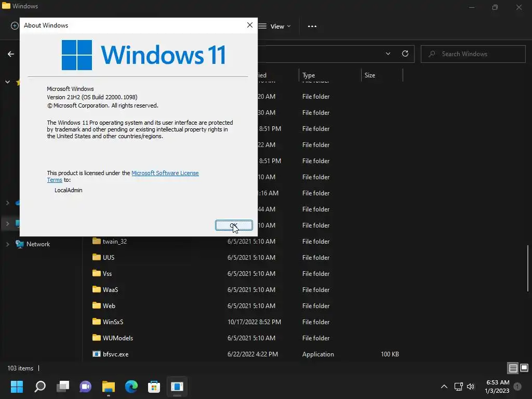
Task: Click OK in the About Windows dialog
Action: point(234,225)
